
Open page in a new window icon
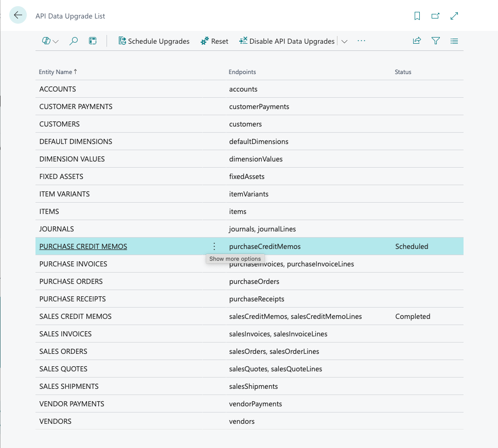435,16
